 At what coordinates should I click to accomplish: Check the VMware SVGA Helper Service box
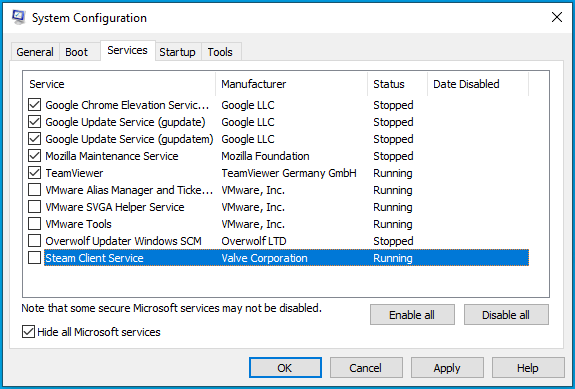tap(34, 207)
